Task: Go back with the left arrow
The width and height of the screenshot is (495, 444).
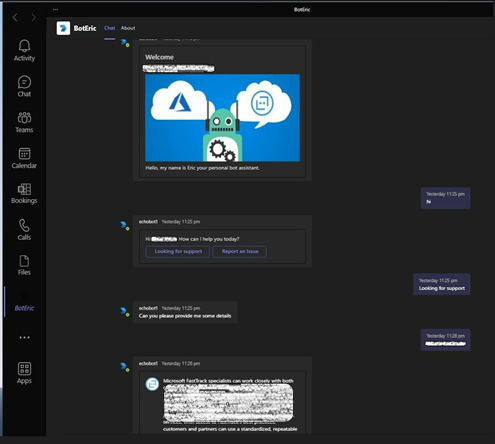Action: 15,17
